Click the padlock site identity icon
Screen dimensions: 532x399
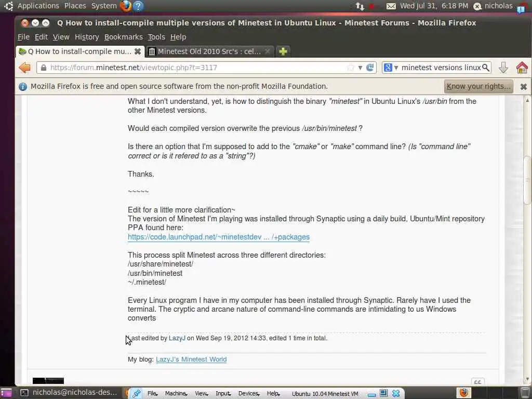(x=44, y=68)
